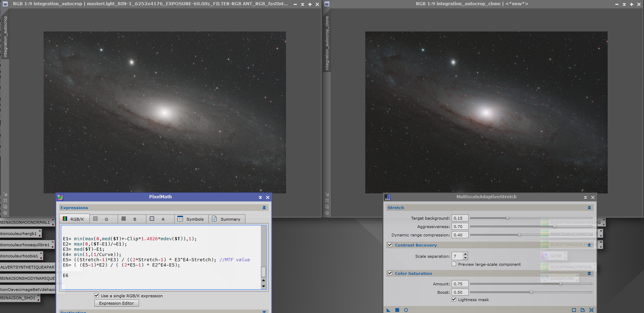644x313 pixels.
Task: Switch to the B channel tab
Action: coord(132,219)
